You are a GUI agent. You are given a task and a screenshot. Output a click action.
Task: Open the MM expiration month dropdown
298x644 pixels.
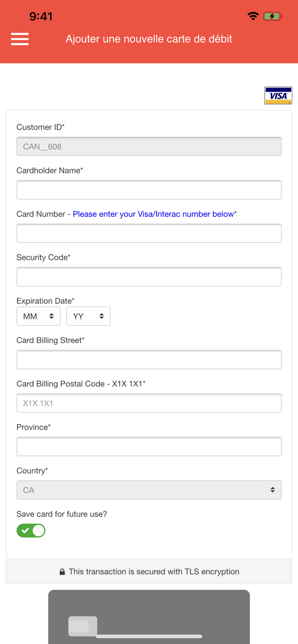click(38, 316)
